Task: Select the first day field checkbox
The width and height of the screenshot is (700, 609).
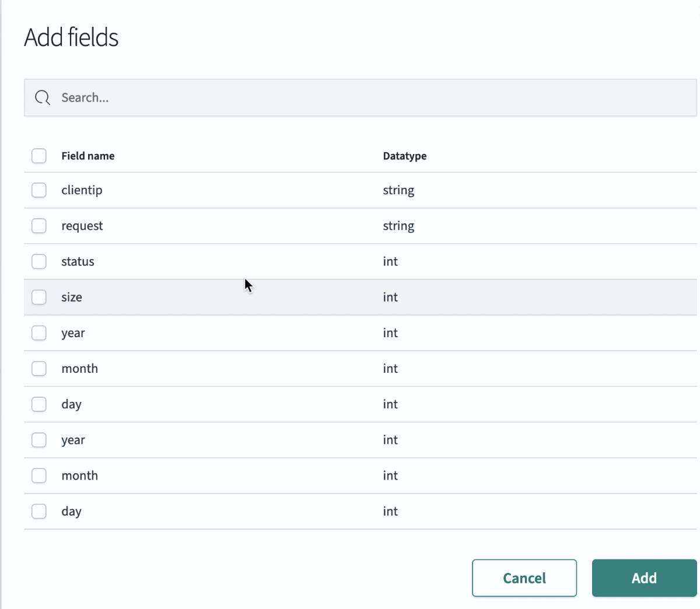Action: point(39,404)
